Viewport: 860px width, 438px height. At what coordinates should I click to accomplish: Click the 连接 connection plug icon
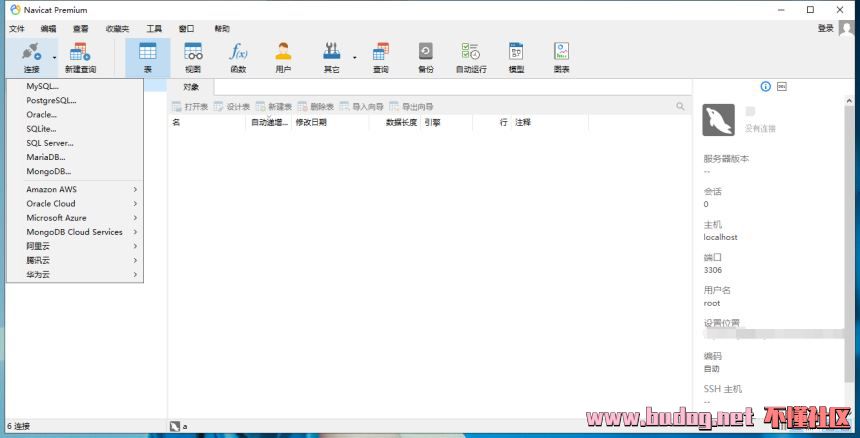pyautogui.click(x=31, y=52)
